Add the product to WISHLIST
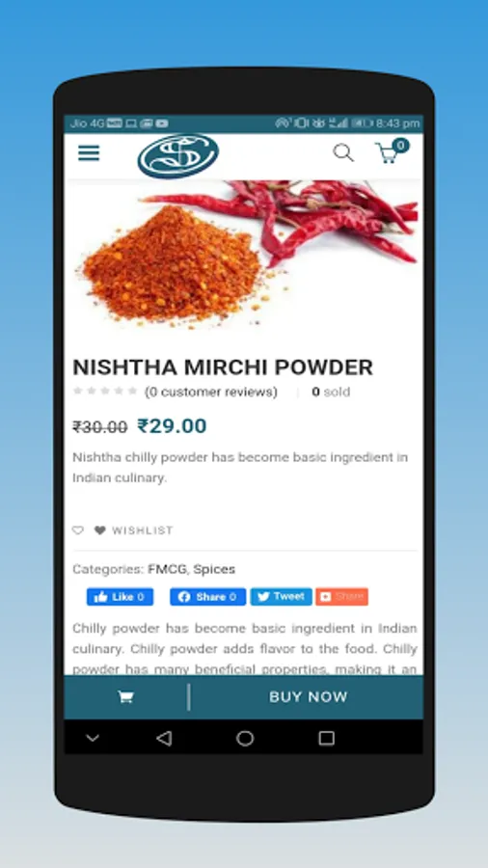The width and height of the screenshot is (488, 868). [x=134, y=530]
